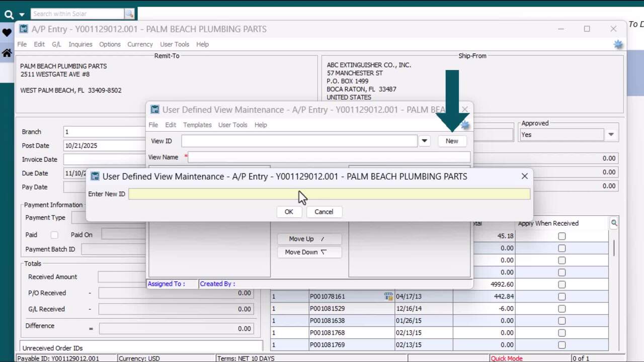This screenshot has width=644, height=362.
Task: Click the note icon beside P001078161
Action: 388,297
